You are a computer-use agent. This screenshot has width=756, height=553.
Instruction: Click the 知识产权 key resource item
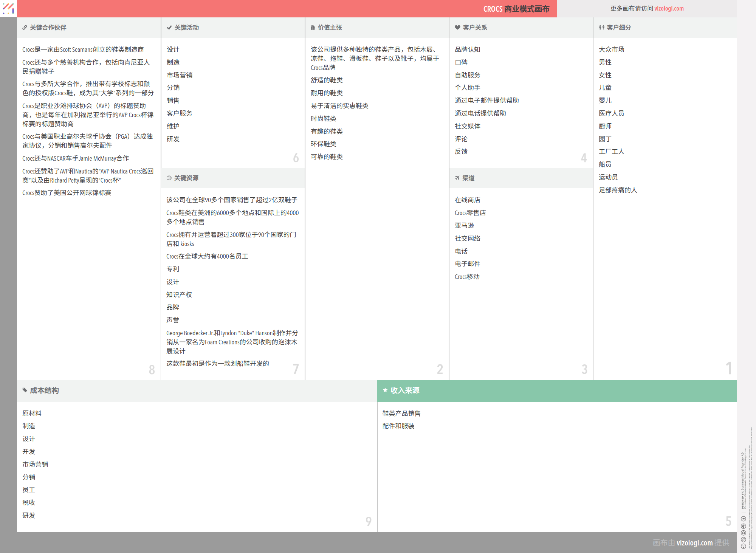tap(179, 295)
